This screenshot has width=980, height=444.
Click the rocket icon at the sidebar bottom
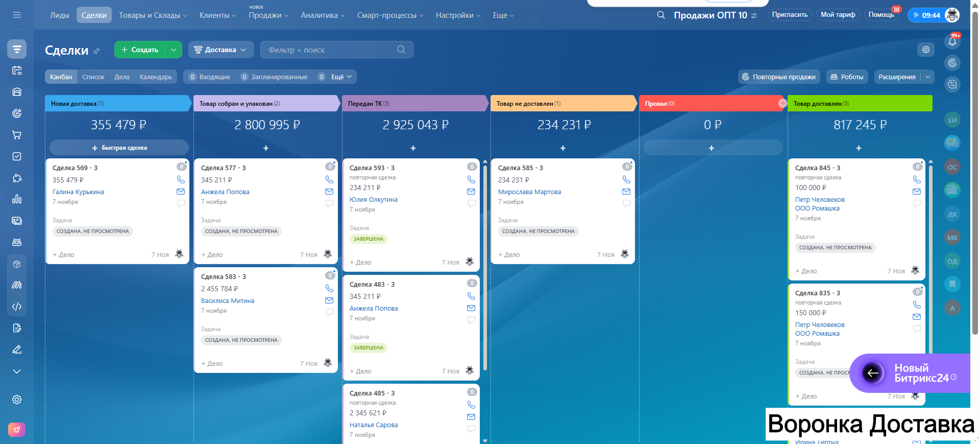pyautogui.click(x=17, y=430)
